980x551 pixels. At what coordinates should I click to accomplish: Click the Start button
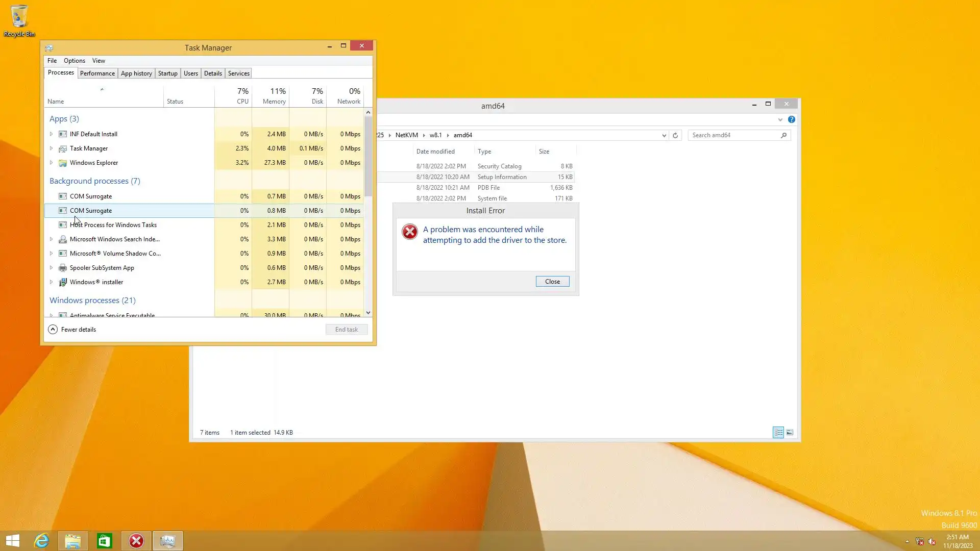point(13,541)
